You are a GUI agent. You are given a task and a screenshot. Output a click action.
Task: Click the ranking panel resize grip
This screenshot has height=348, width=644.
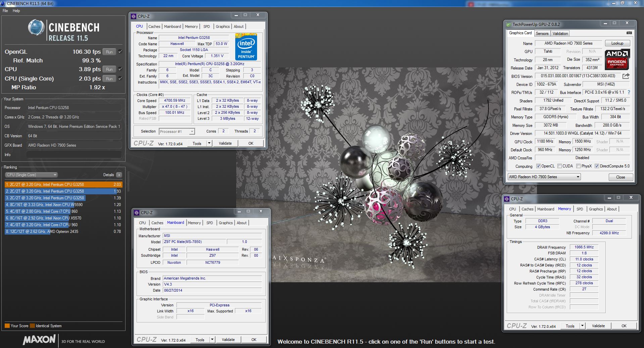tap(128, 181)
